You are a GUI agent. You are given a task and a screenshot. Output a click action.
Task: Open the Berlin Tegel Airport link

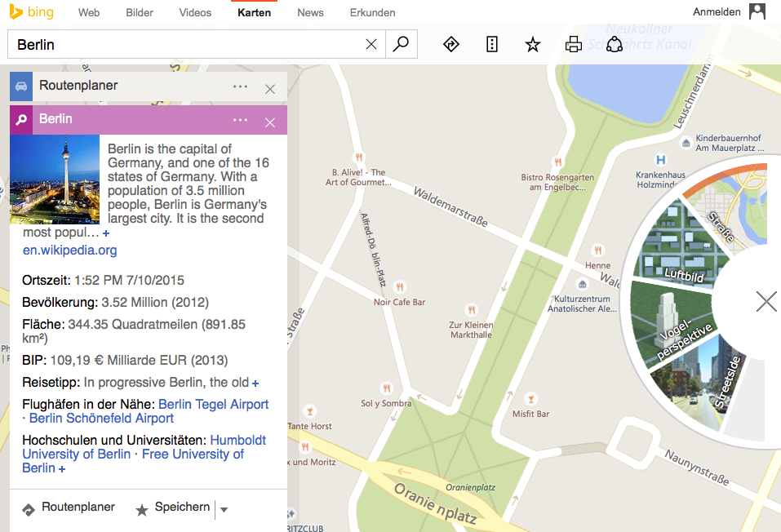213,404
